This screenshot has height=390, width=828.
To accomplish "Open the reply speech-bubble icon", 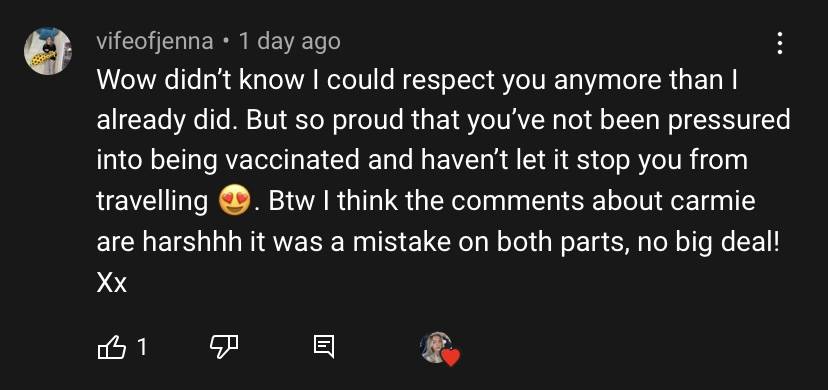I will coord(324,346).
